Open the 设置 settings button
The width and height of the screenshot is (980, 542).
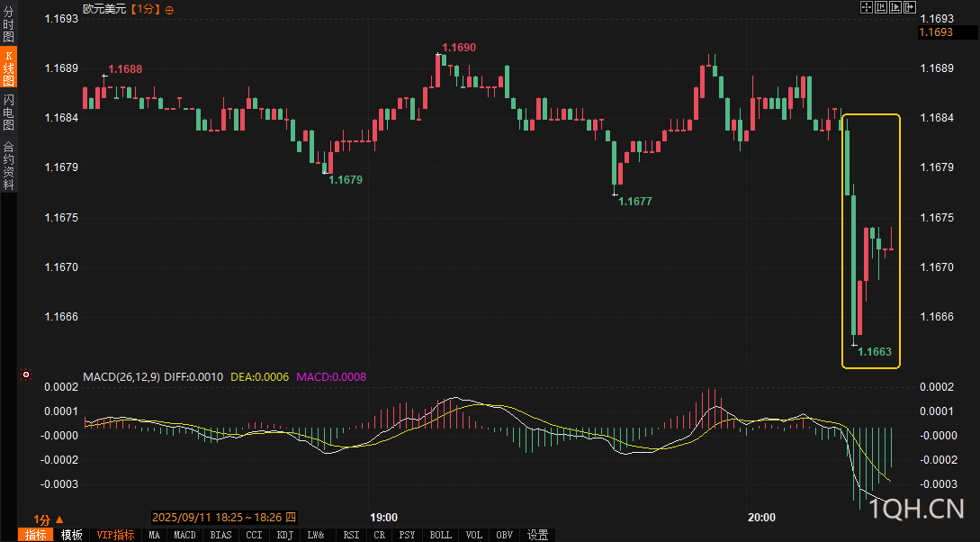click(537, 535)
